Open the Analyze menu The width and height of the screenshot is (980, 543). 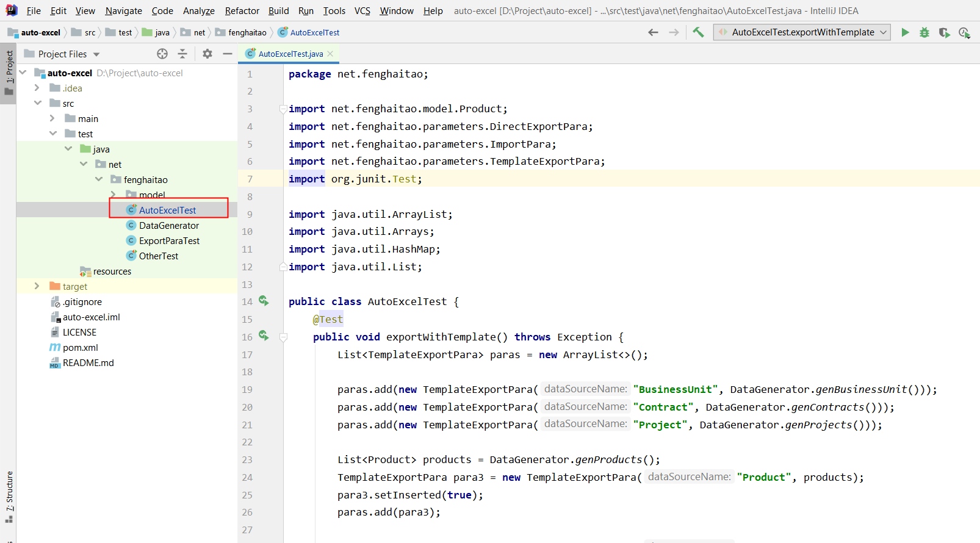(x=199, y=10)
